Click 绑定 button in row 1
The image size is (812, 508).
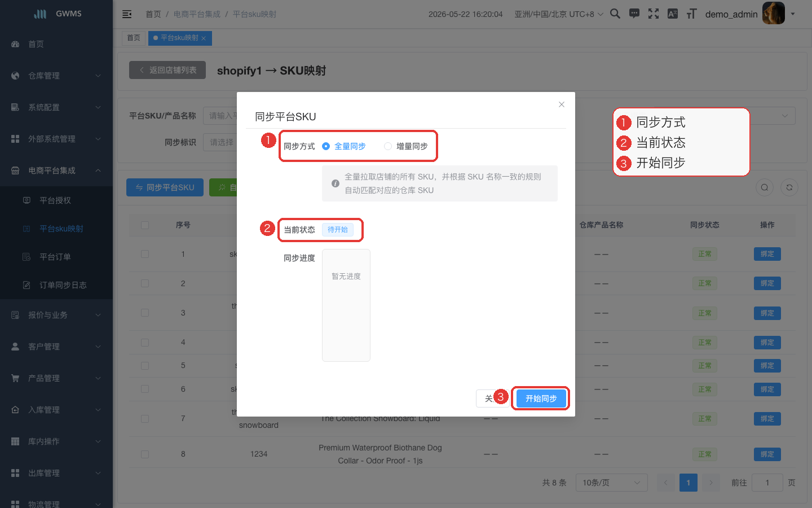coord(767,254)
